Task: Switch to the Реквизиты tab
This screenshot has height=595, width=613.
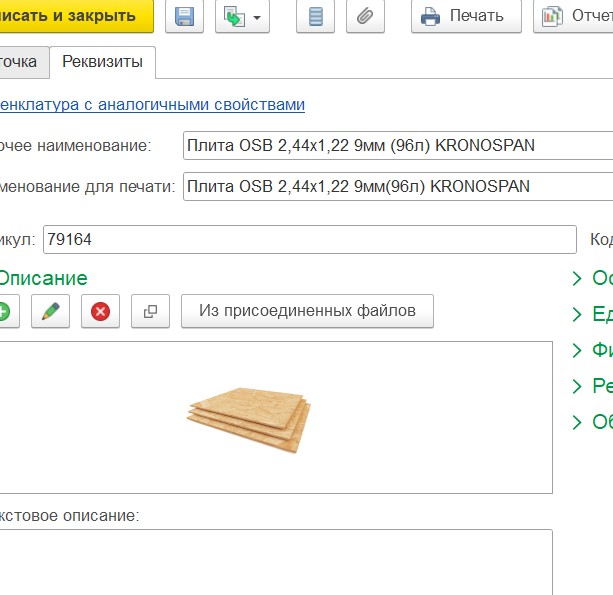Action: click(x=102, y=62)
